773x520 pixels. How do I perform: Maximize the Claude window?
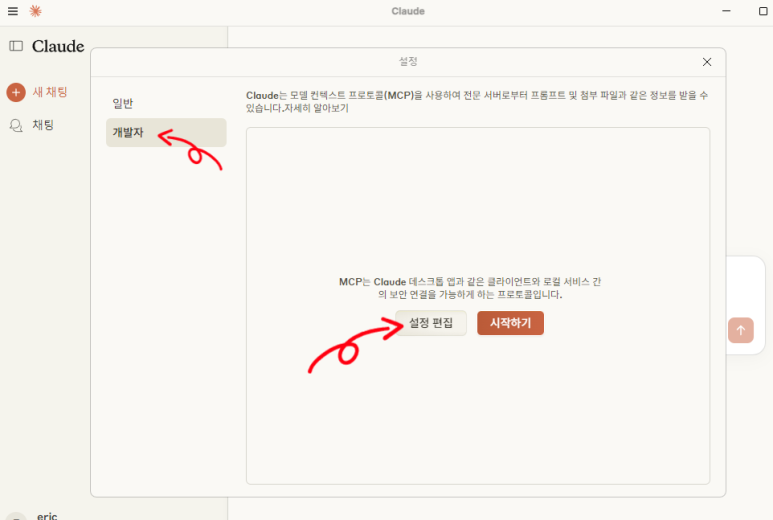(763, 11)
